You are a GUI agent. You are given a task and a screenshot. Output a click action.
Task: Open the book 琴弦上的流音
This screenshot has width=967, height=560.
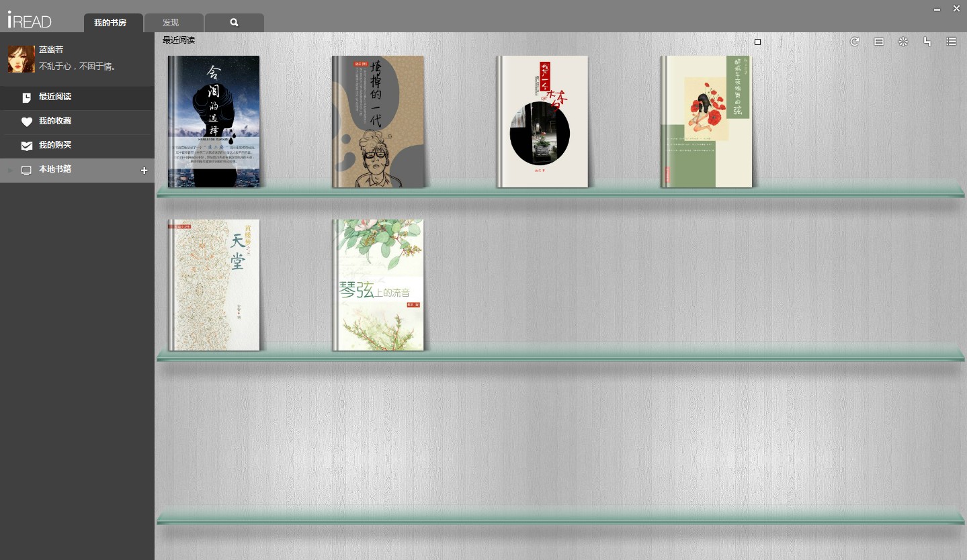pos(378,285)
